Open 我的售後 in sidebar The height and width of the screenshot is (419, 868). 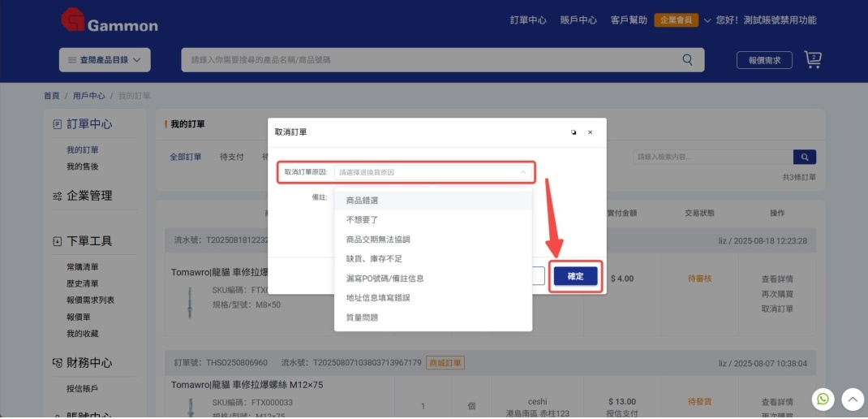[82, 166]
